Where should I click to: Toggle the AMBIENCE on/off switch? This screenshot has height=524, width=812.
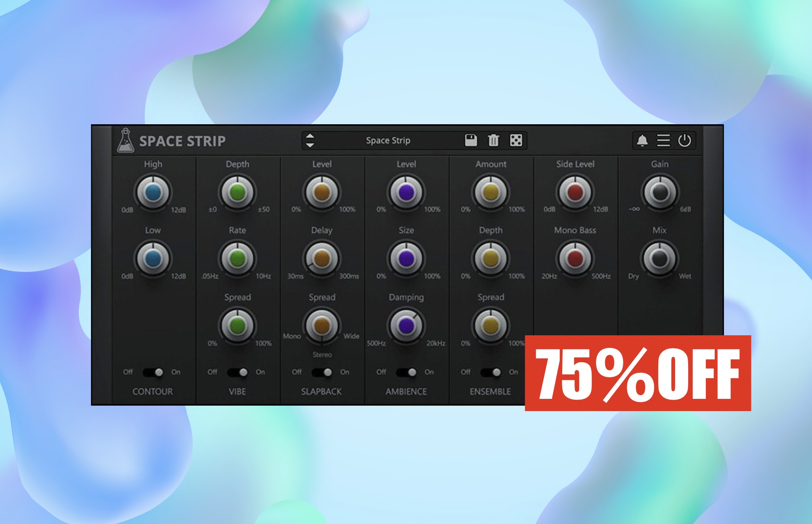click(x=406, y=372)
